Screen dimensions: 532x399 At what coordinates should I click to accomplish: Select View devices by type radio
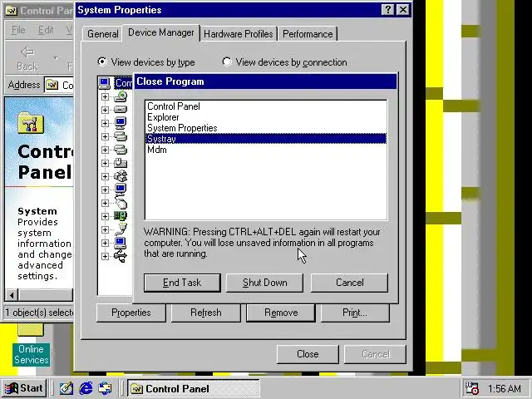pyautogui.click(x=101, y=62)
